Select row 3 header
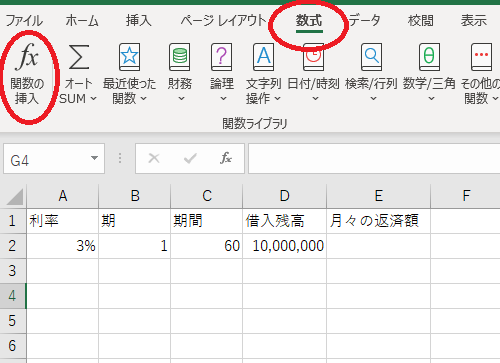 coord(13,271)
